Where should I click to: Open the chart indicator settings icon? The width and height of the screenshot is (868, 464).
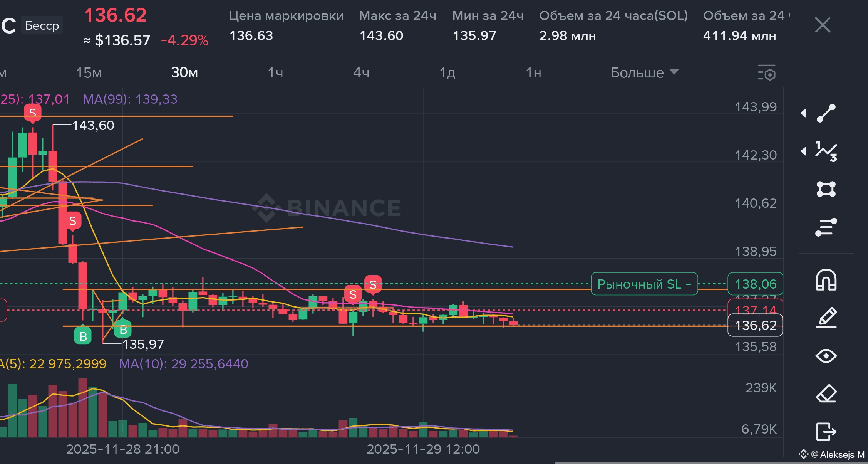pyautogui.click(x=767, y=73)
